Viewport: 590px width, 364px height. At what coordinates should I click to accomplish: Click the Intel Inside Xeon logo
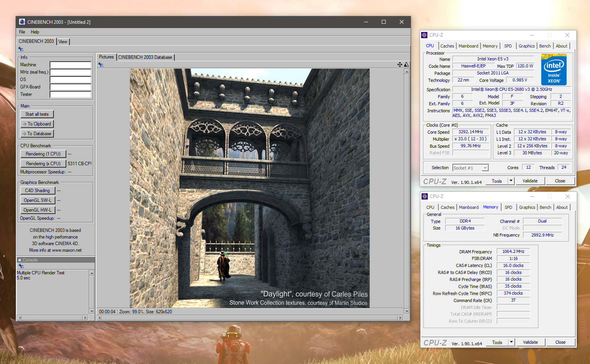coord(554,70)
